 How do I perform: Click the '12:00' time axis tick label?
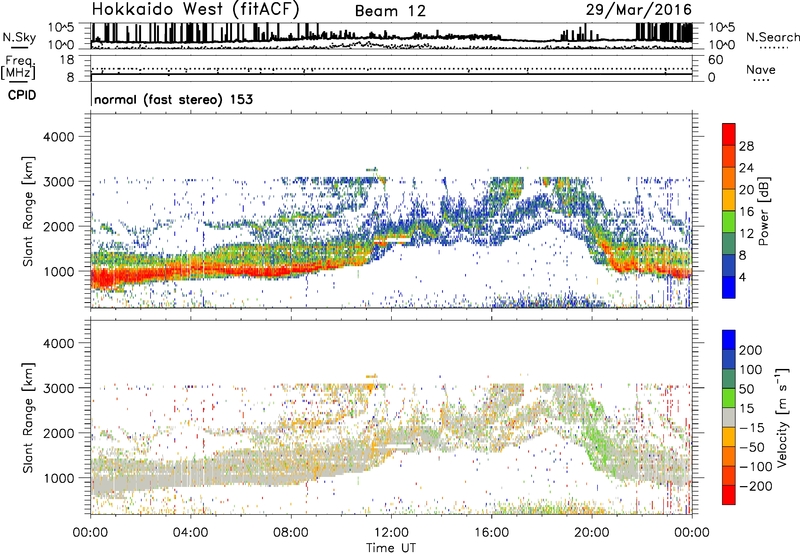coord(391,533)
